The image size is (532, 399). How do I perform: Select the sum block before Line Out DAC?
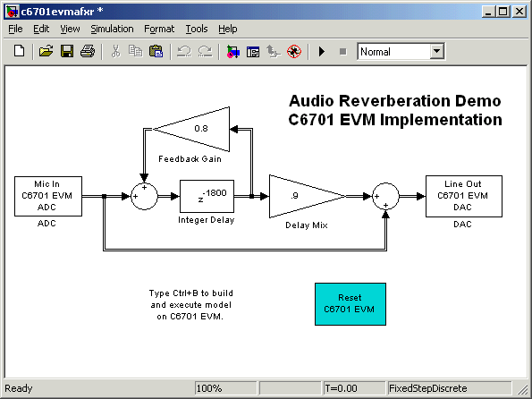(385, 196)
